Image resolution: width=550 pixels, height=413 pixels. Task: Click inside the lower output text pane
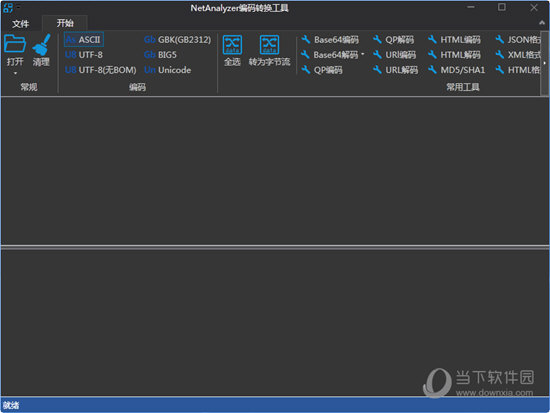click(275, 323)
